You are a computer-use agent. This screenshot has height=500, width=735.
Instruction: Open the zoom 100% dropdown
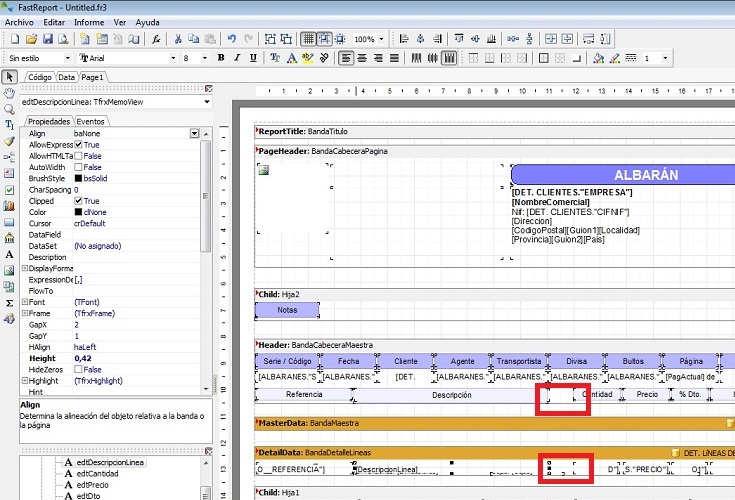coord(383,39)
